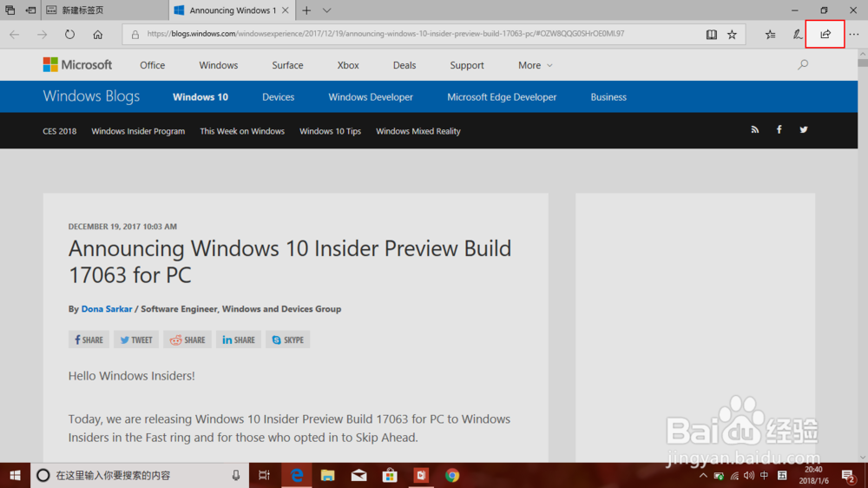Open Windows Insider Program link
The height and width of the screenshot is (488, 868).
coord(138,131)
